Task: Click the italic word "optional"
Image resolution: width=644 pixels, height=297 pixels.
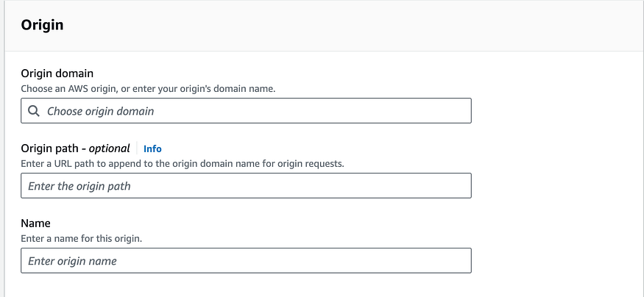Action: coord(110,148)
